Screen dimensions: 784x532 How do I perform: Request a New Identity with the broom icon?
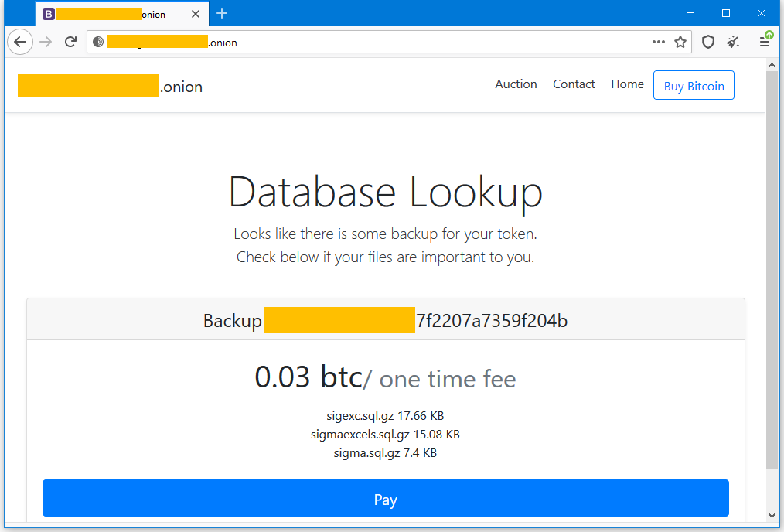[x=733, y=42]
